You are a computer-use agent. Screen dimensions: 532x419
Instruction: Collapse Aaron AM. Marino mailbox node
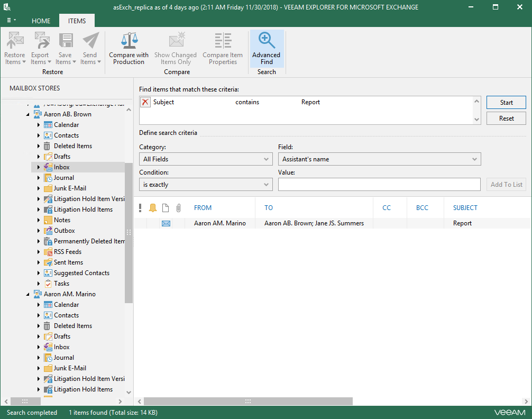click(28, 294)
